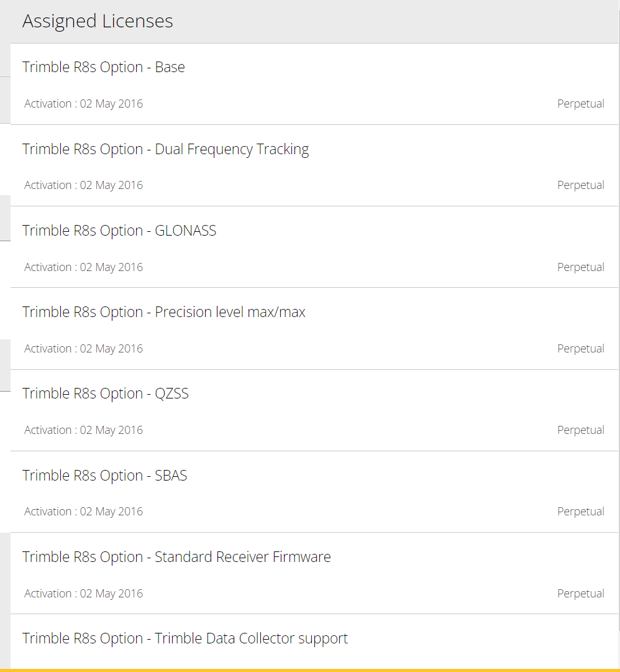Open the SBAS option license row
620x672 pixels.
(314, 492)
